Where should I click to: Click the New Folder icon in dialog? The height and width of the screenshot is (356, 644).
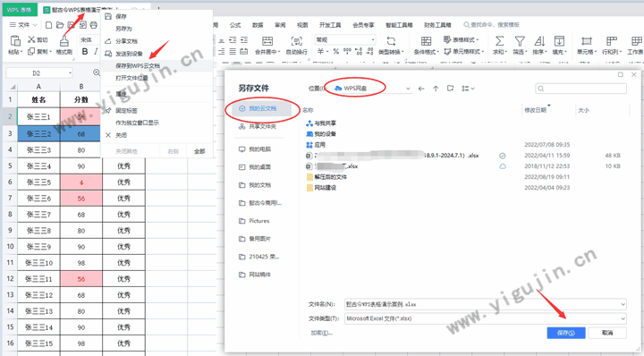[450, 89]
